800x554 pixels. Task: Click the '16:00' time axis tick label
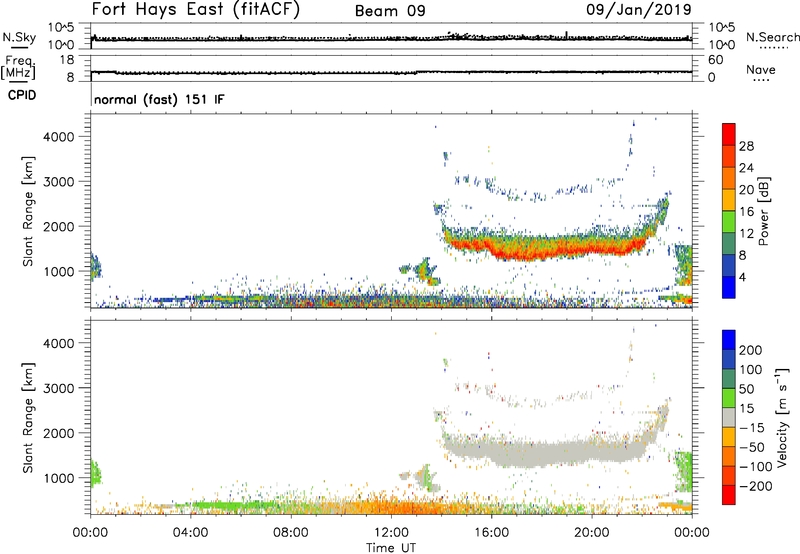[491, 533]
